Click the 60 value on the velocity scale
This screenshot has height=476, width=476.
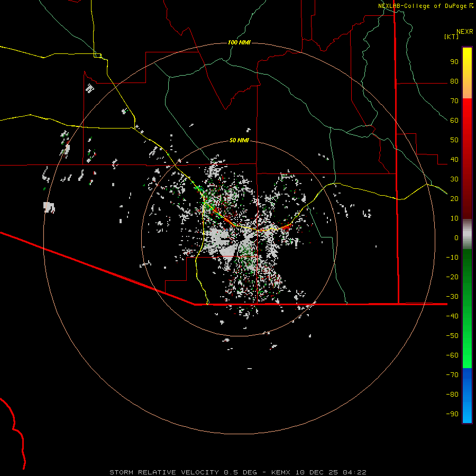click(454, 121)
